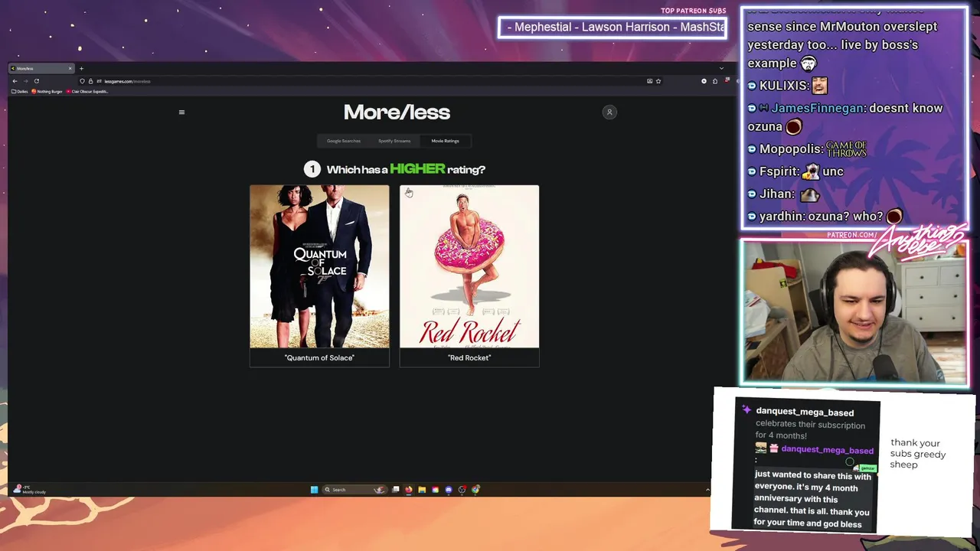The image size is (980, 551).
Task: Open the Windows Start menu
Action: point(314,490)
